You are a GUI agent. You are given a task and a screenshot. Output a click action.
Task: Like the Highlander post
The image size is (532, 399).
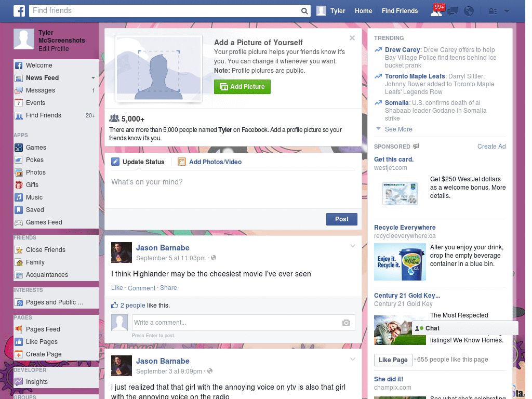point(117,288)
